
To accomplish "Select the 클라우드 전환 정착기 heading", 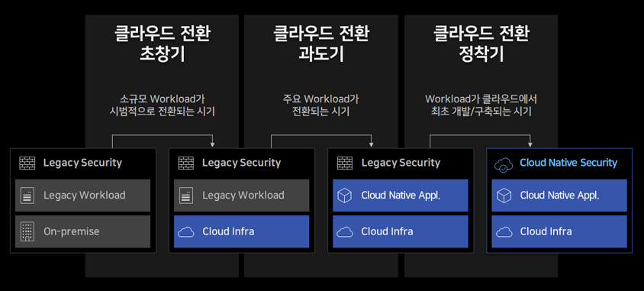I will (481, 44).
